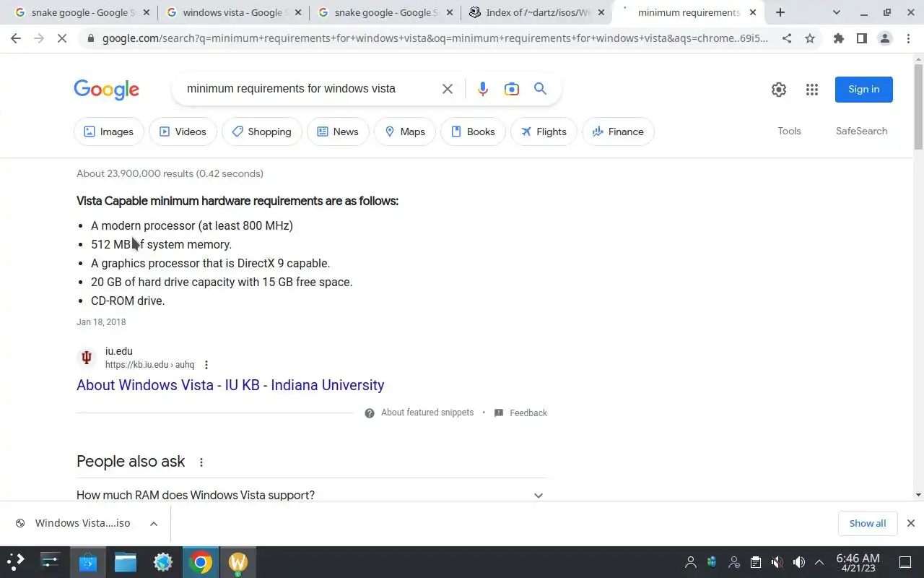Open Chrome from the taskbar
This screenshot has width=924, height=578.
point(201,561)
